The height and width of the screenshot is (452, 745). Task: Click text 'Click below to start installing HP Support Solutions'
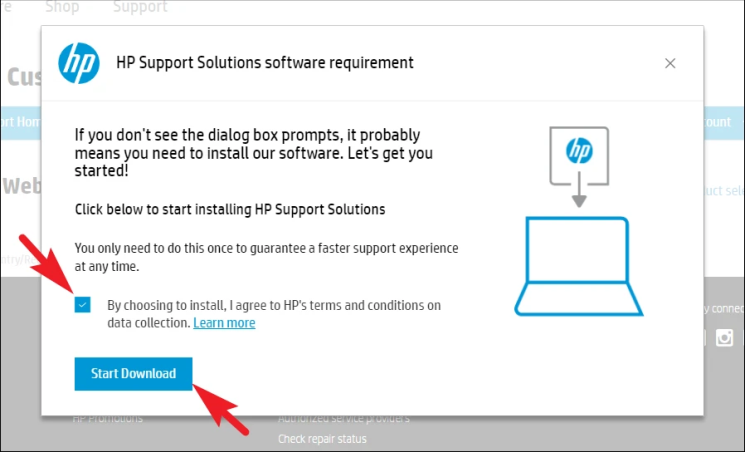230,210
